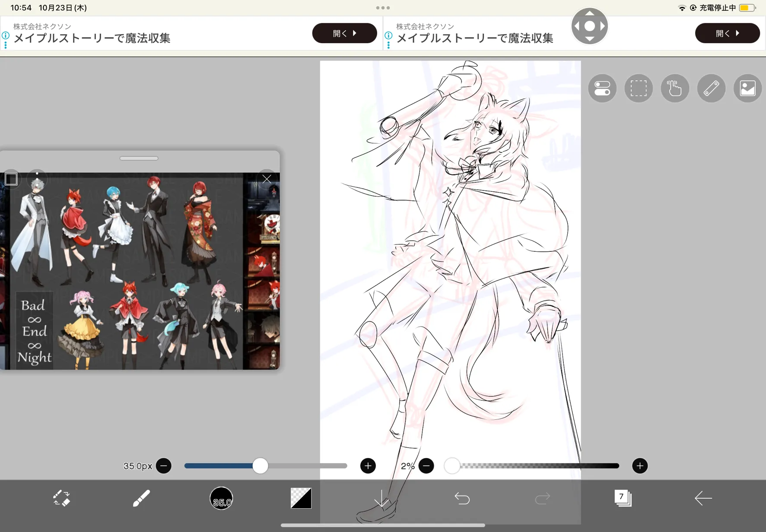Open the selection area tool

tap(639, 88)
